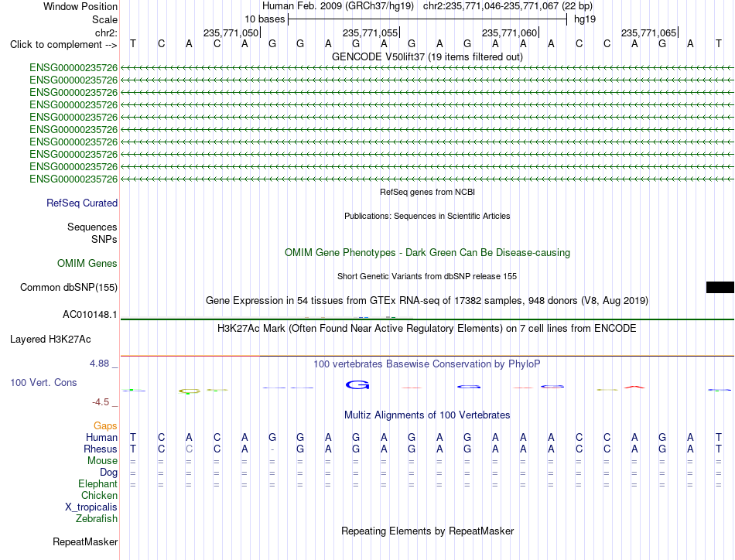Click the AC010148.1 GTEx gene label

click(x=90, y=315)
